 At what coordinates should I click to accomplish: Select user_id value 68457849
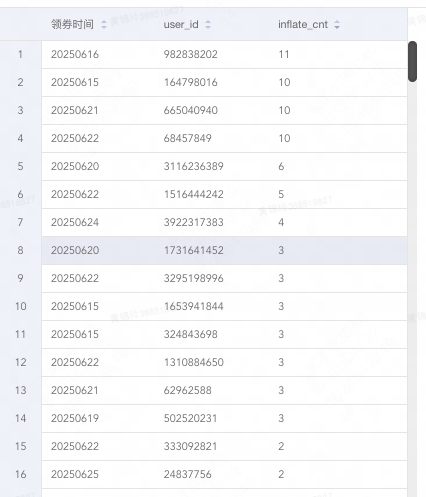187,138
